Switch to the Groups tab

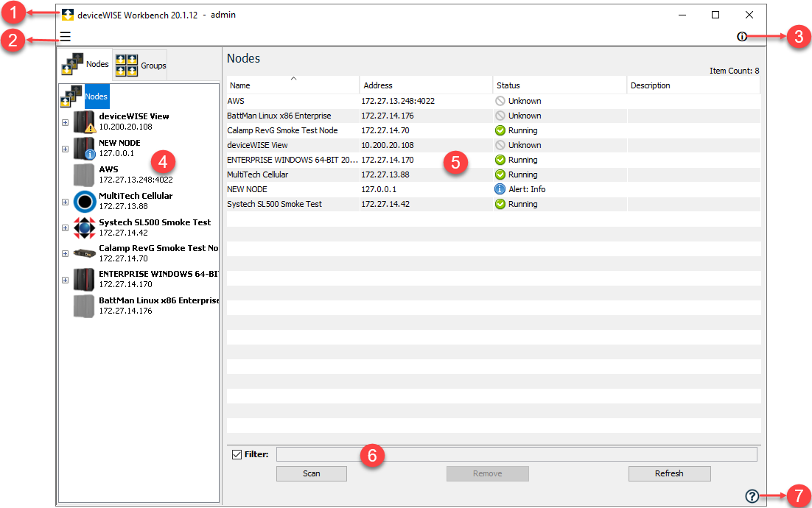click(x=140, y=66)
